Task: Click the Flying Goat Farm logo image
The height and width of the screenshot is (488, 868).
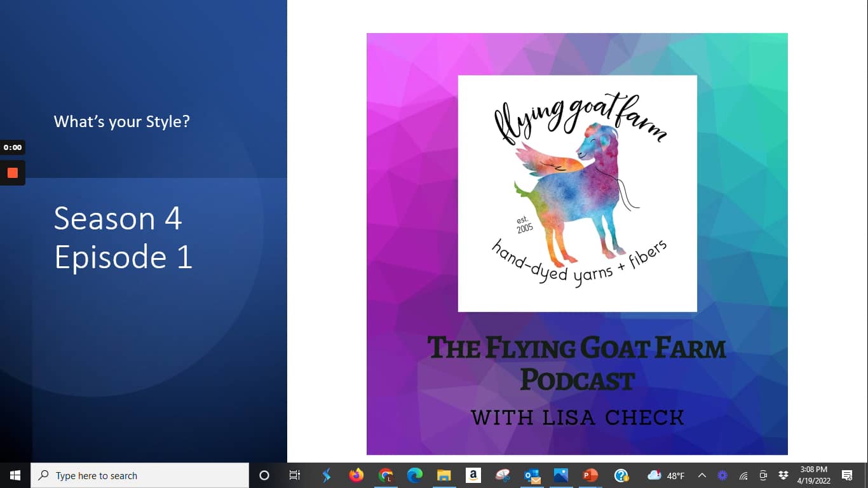Action: point(577,193)
